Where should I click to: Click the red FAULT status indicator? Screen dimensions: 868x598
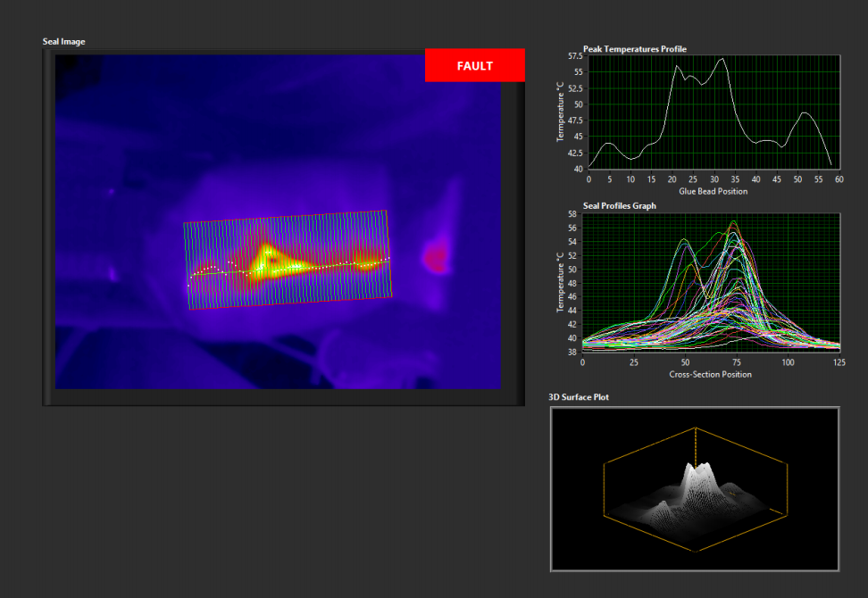pyautogui.click(x=474, y=65)
